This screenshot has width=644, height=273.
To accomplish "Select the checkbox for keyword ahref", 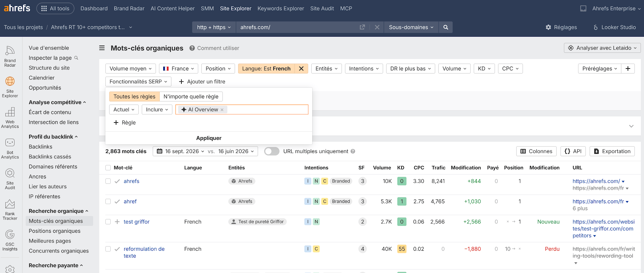I will (108, 202).
